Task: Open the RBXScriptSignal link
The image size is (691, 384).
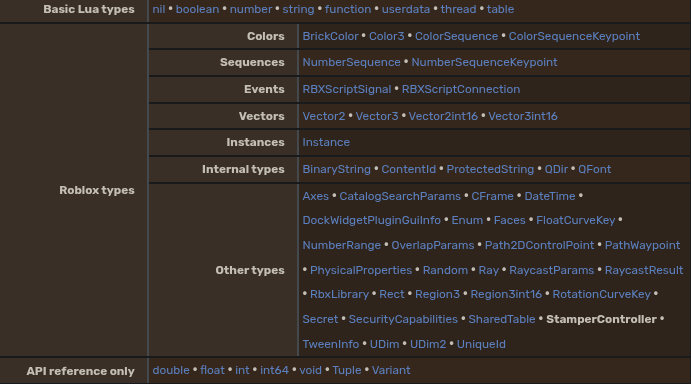Action: (347, 89)
